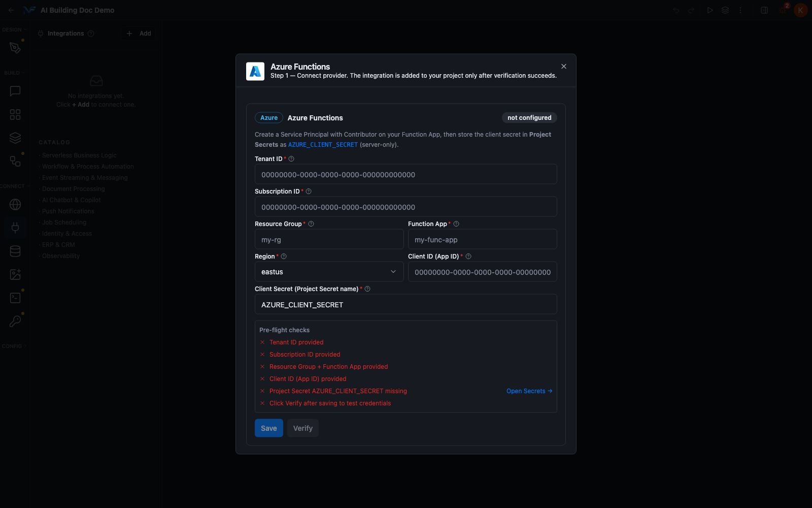Click the not configured status badge
This screenshot has height=508, width=812.
529,118
